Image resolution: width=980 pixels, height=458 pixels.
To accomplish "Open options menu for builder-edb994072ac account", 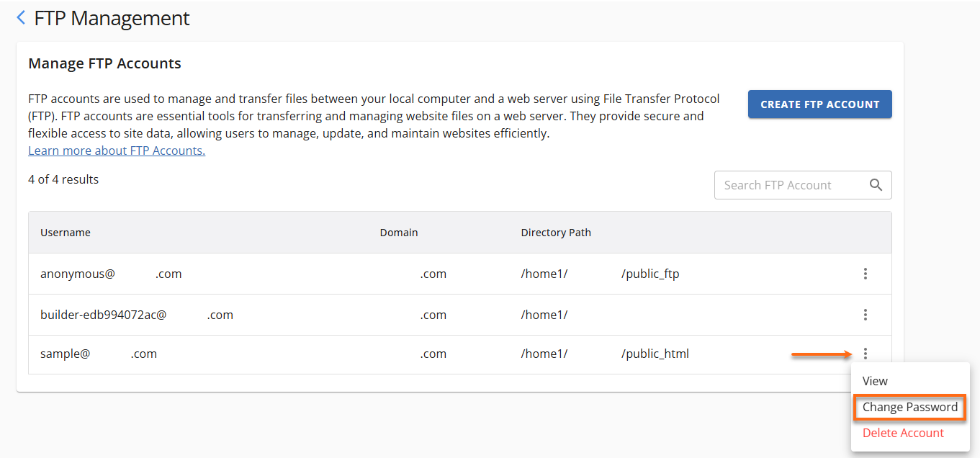I will pos(866,315).
